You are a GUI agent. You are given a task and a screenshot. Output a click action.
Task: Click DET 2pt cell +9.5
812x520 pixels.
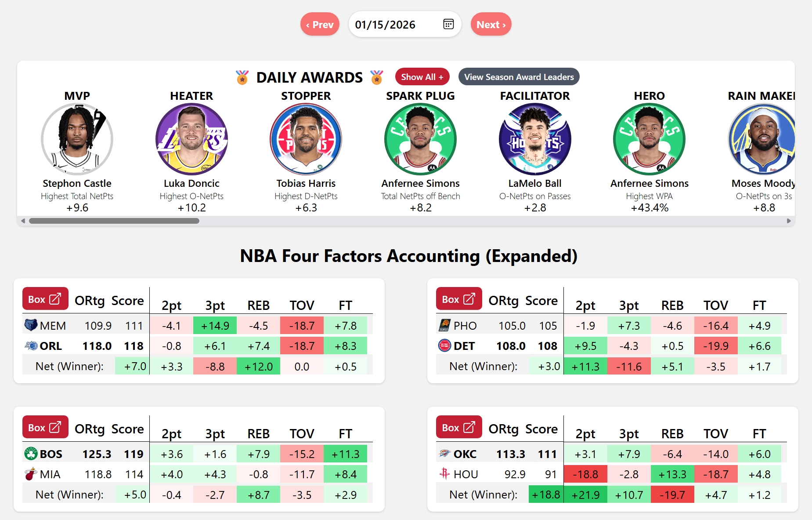coord(585,346)
